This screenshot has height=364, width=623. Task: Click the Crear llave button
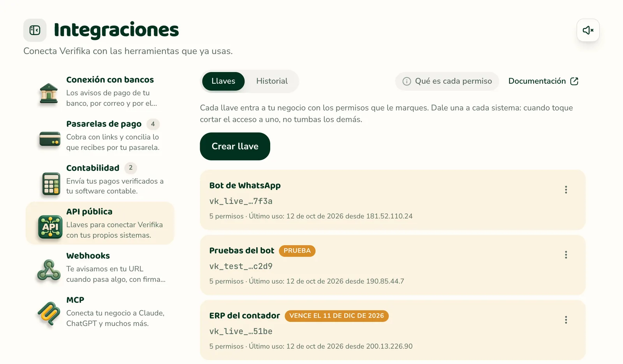tap(235, 146)
